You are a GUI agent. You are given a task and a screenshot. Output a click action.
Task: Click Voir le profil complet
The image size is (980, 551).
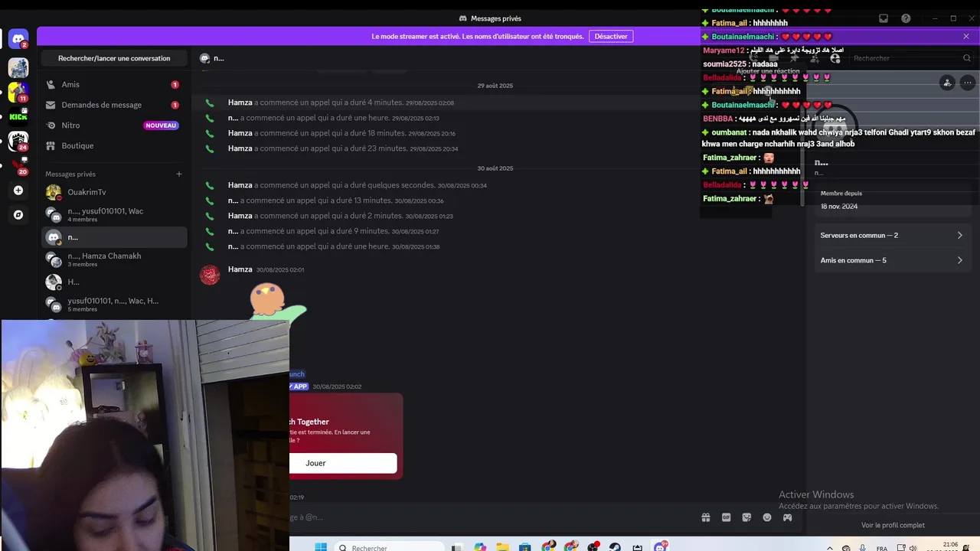(893, 525)
